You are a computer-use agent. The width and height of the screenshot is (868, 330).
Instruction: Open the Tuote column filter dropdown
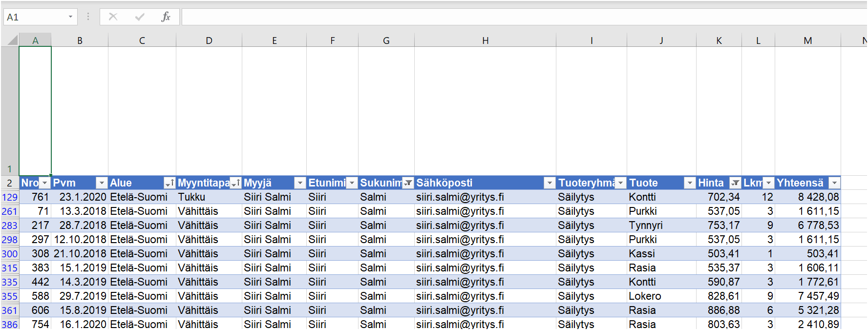point(690,183)
